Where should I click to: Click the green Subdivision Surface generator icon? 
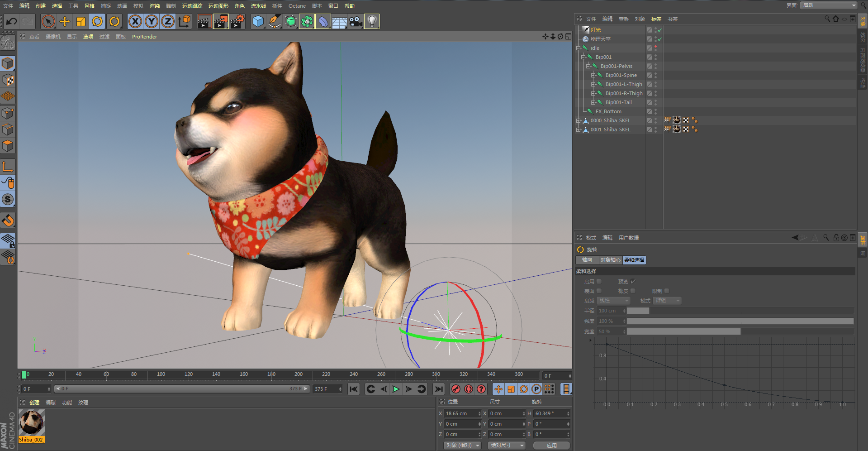pyautogui.click(x=291, y=21)
